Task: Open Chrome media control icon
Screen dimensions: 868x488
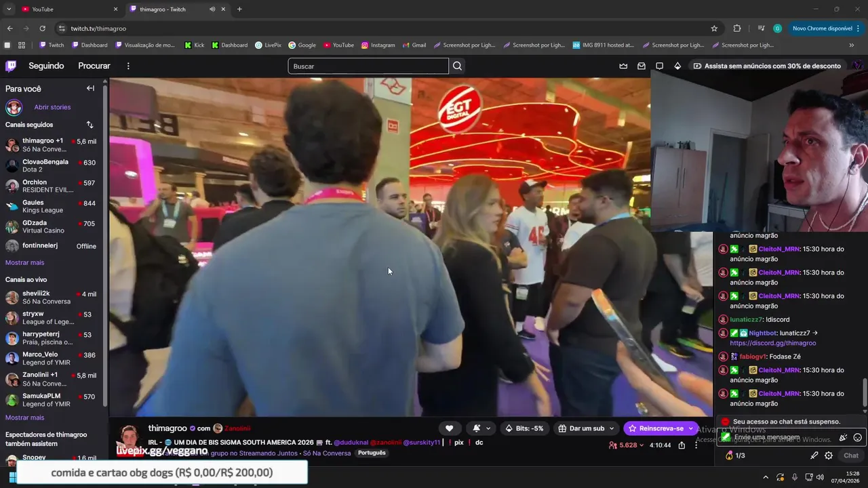Action: pos(762,28)
